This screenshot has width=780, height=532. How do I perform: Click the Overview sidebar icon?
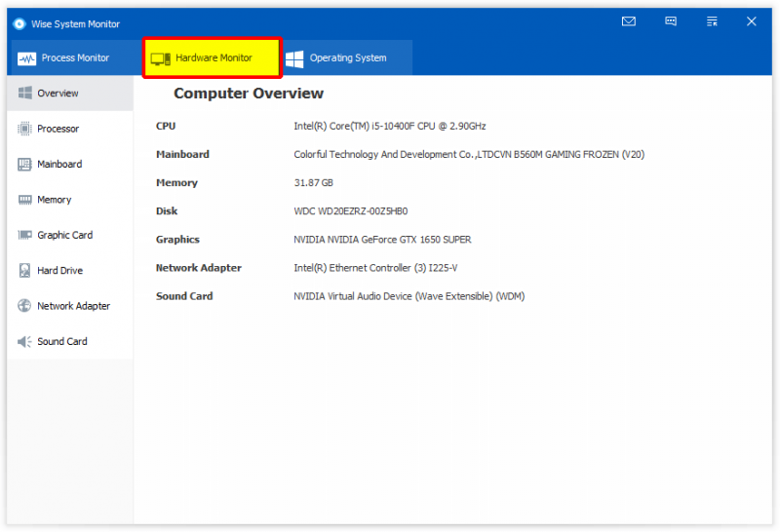[25, 93]
